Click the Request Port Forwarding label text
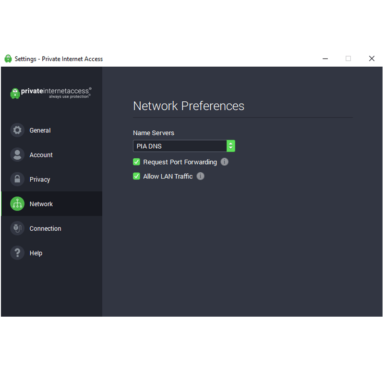This screenshot has height=368, width=384. pyautogui.click(x=180, y=162)
